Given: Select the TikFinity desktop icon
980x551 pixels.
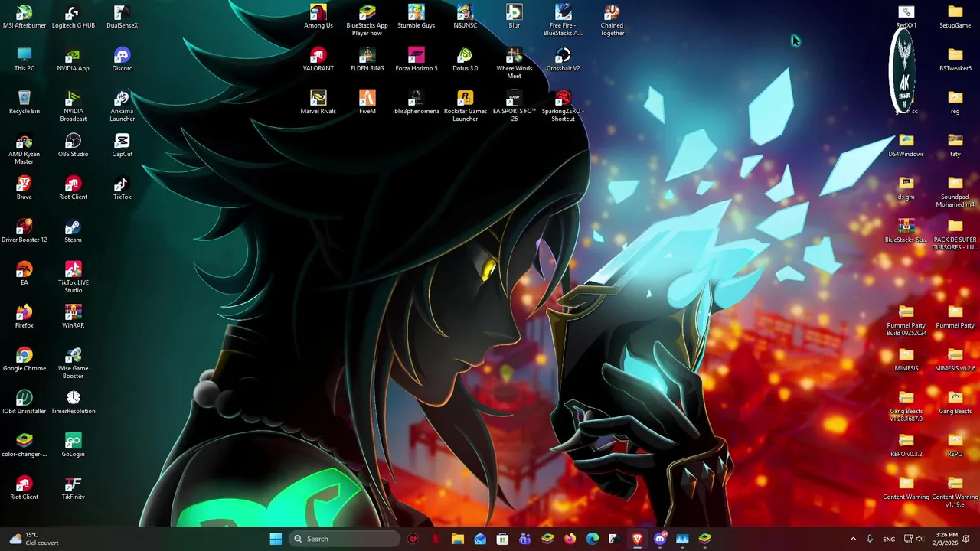Looking at the screenshot, I should (x=73, y=488).
